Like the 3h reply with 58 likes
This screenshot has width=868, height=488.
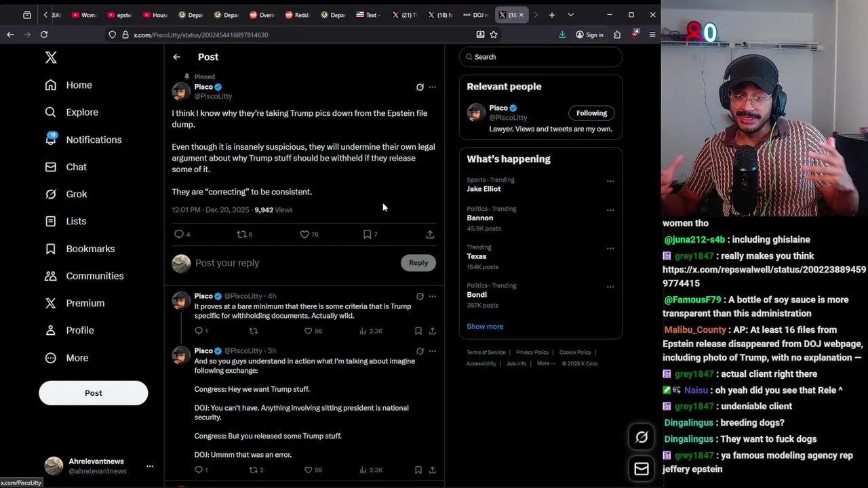tap(313, 470)
